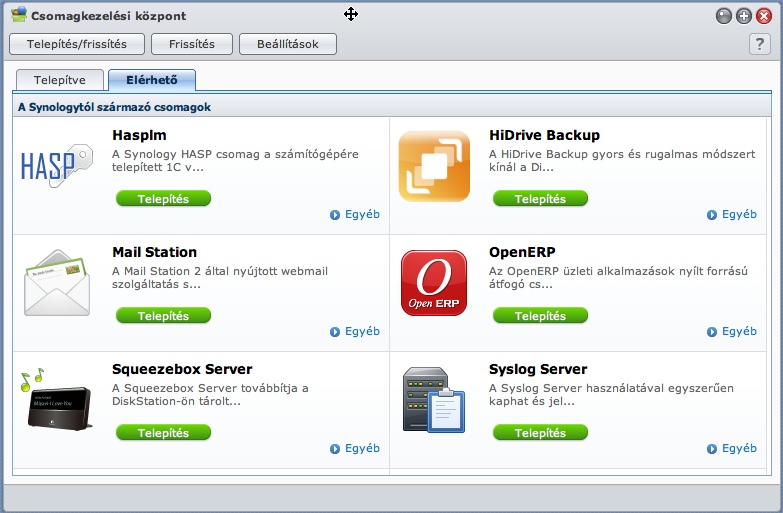Click the Squeezebox Server device icon
Viewport: 783px width, 513px height.
tap(56, 400)
